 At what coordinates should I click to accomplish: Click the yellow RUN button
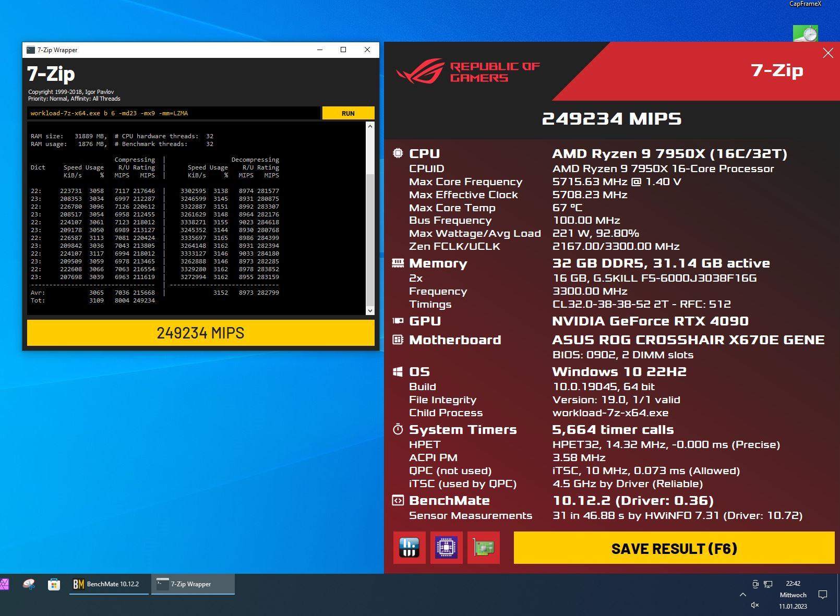tap(348, 113)
